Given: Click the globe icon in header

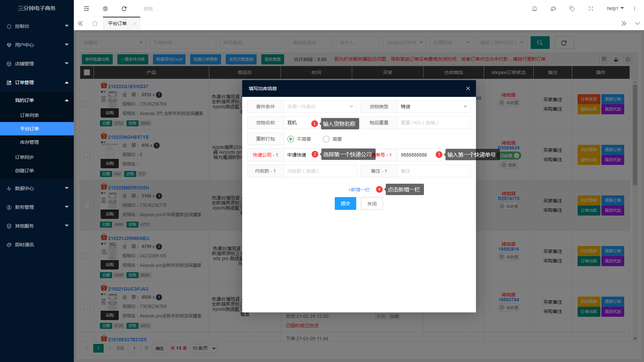Looking at the screenshot, I should pyautogui.click(x=105, y=9).
